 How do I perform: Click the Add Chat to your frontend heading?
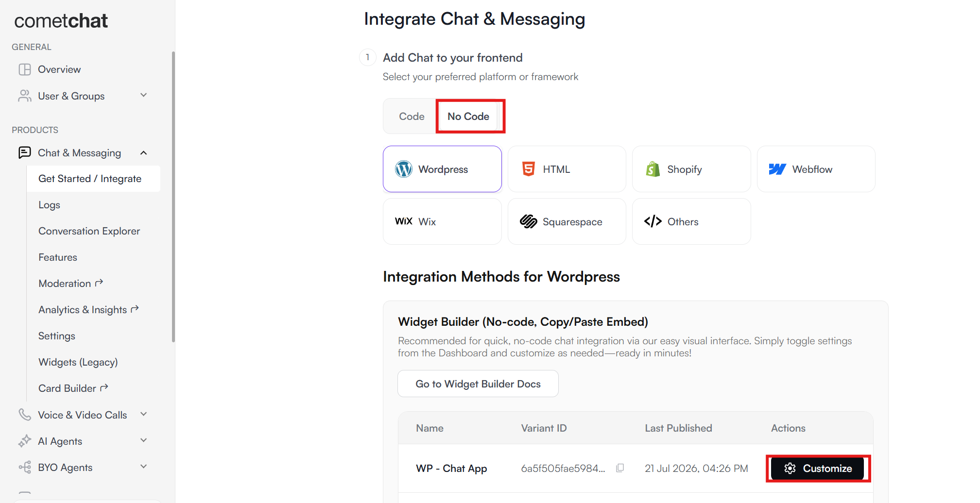click(453, 58)
